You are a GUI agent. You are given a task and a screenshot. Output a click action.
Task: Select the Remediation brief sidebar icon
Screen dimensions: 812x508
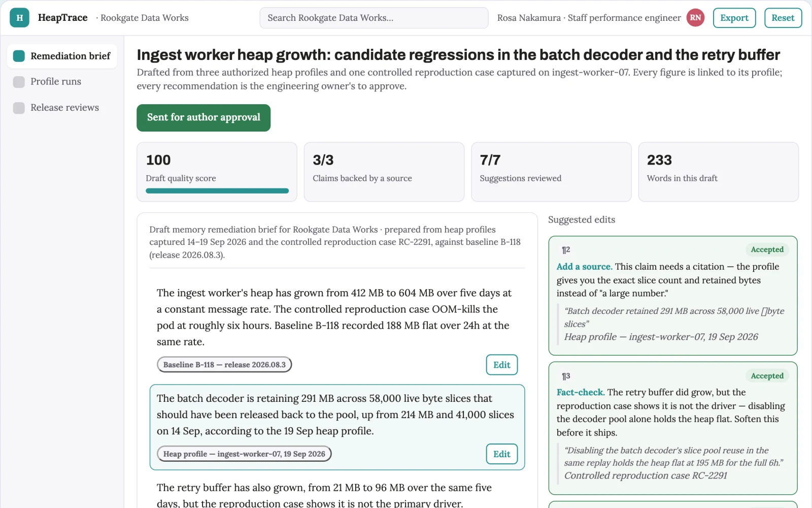[19, 56]
